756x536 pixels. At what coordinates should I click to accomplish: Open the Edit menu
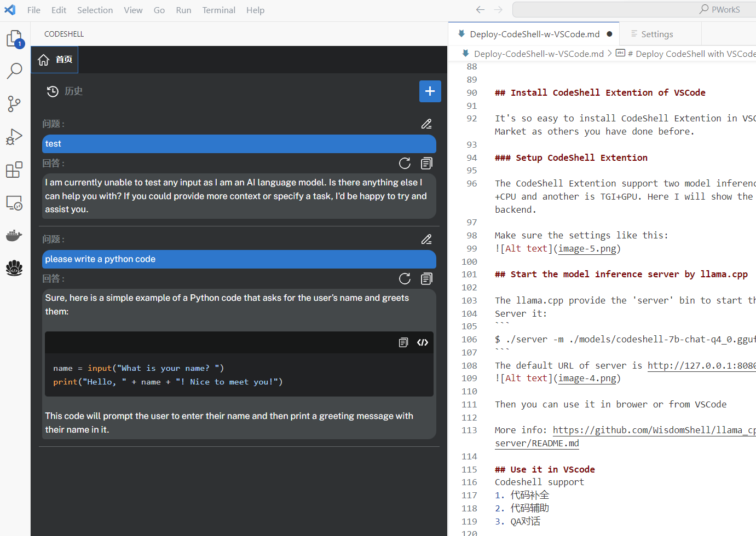click(59, 10)
